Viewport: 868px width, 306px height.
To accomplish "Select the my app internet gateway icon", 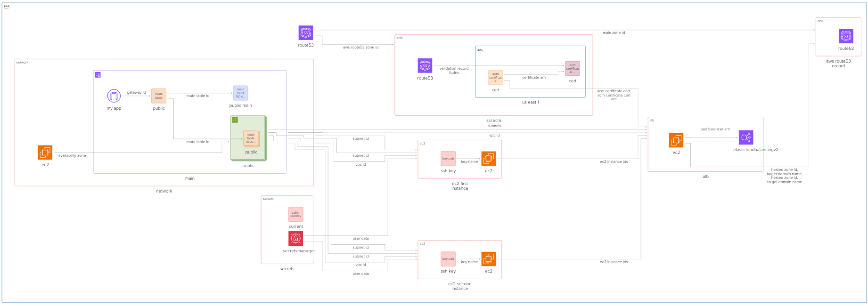I will coord(114,96).
